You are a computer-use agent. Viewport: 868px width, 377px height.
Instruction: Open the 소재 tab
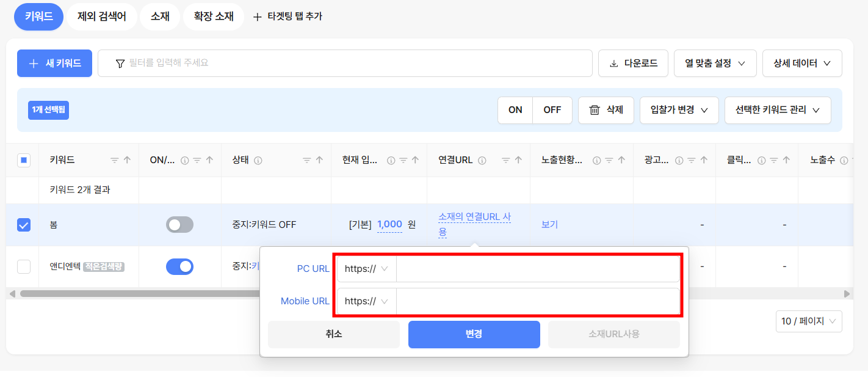pos(160,16)
